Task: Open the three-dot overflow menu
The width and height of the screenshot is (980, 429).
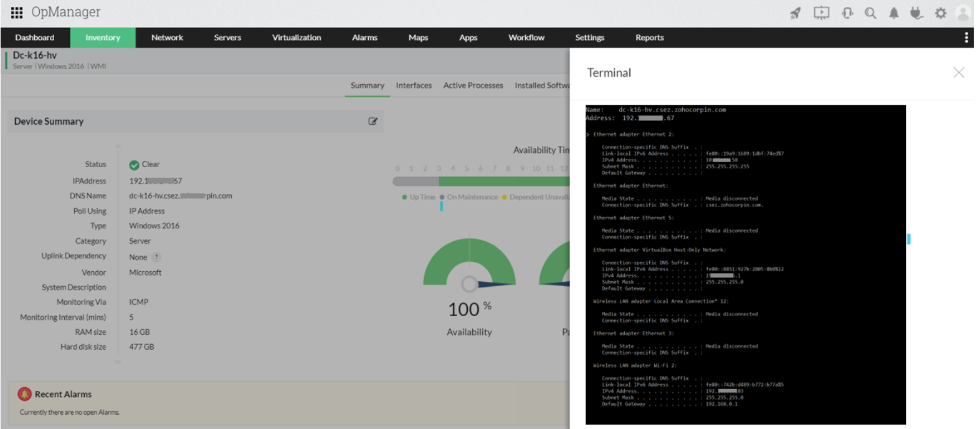Action: [x=966, y=37]
